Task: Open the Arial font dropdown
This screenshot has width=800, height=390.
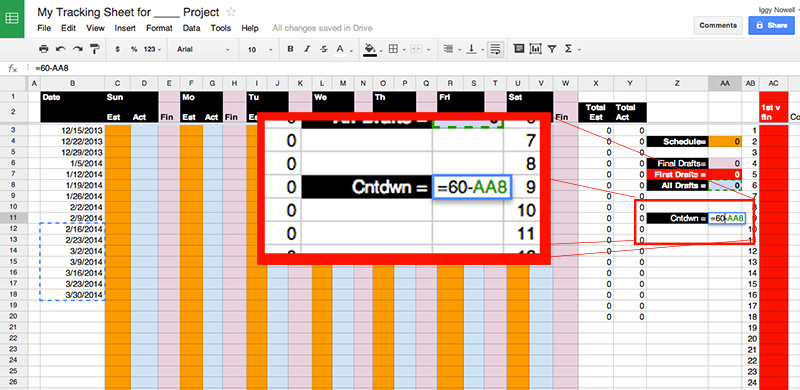Action: coord(203,50)
